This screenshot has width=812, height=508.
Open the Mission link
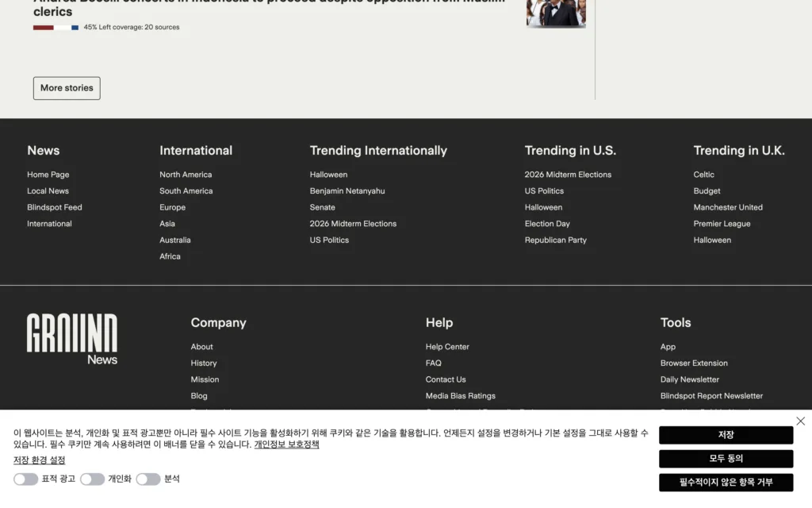(x=205, y=379)
